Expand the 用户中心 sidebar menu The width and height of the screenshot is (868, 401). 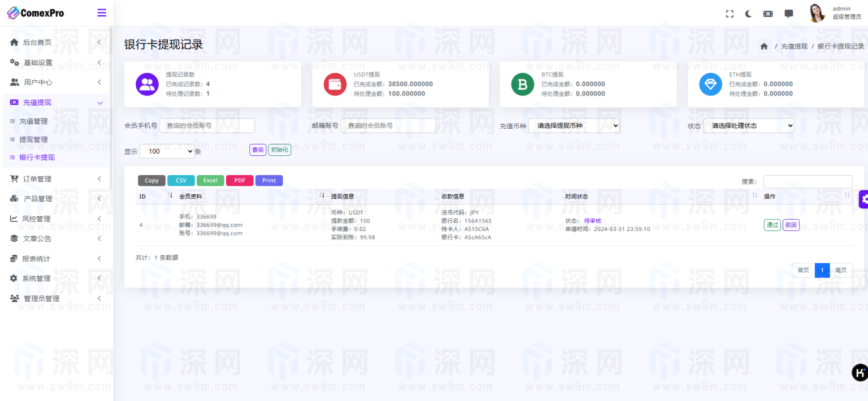(x=55, y=82)
